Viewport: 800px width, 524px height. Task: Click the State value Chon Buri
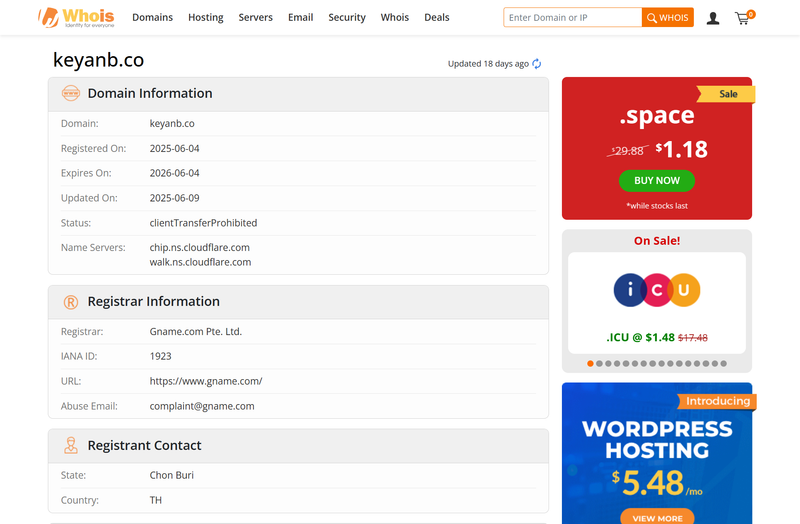coord(171,475)
